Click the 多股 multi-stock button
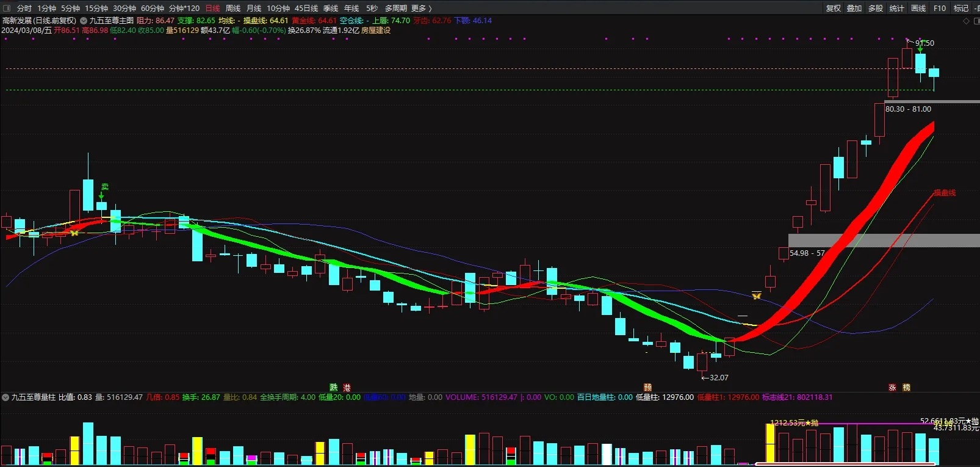Screen dimensions: 980x467 click(x=876, y=8)
